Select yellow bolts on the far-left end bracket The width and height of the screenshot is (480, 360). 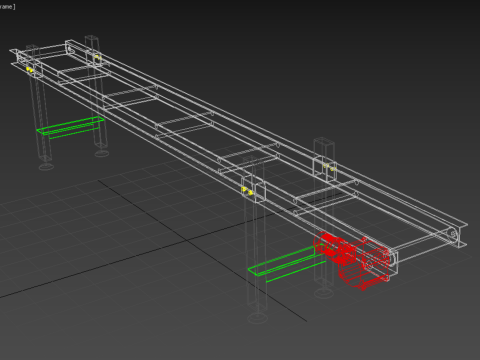pos(30,70)
